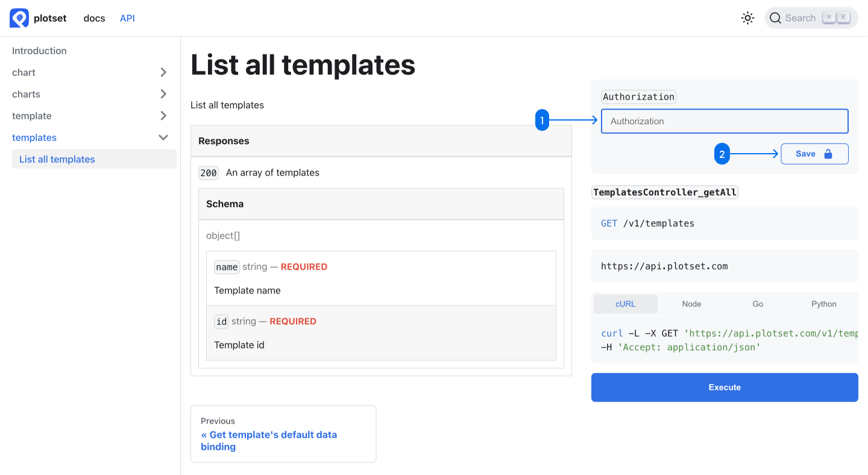Click the Execute button
The width and height of the screenshot is (868, 475).
tap(724, 387)
